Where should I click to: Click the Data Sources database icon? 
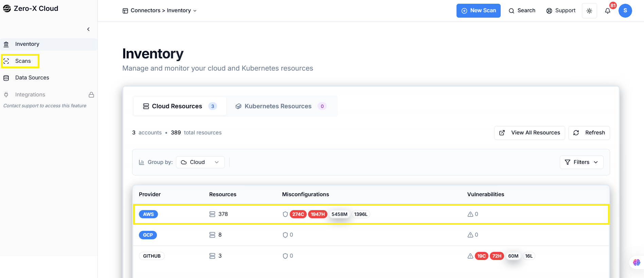coord(6,78)
